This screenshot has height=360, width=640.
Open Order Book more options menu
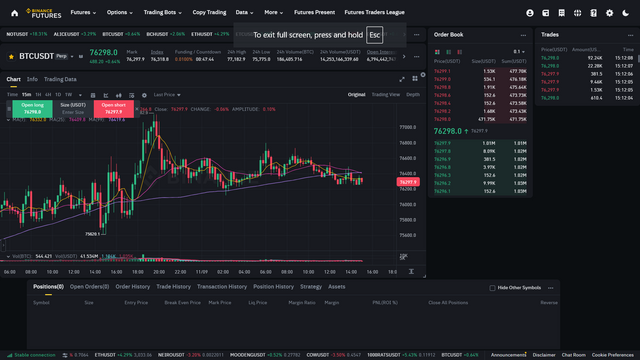point(523,35)
